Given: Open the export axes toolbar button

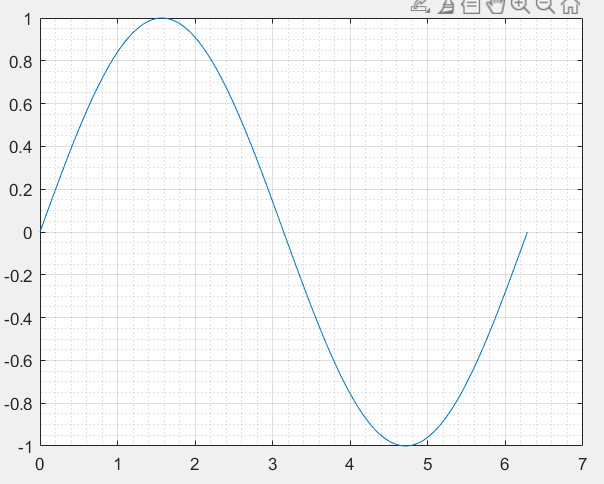Looking at the screenshot, I should (x=420, y=6).
